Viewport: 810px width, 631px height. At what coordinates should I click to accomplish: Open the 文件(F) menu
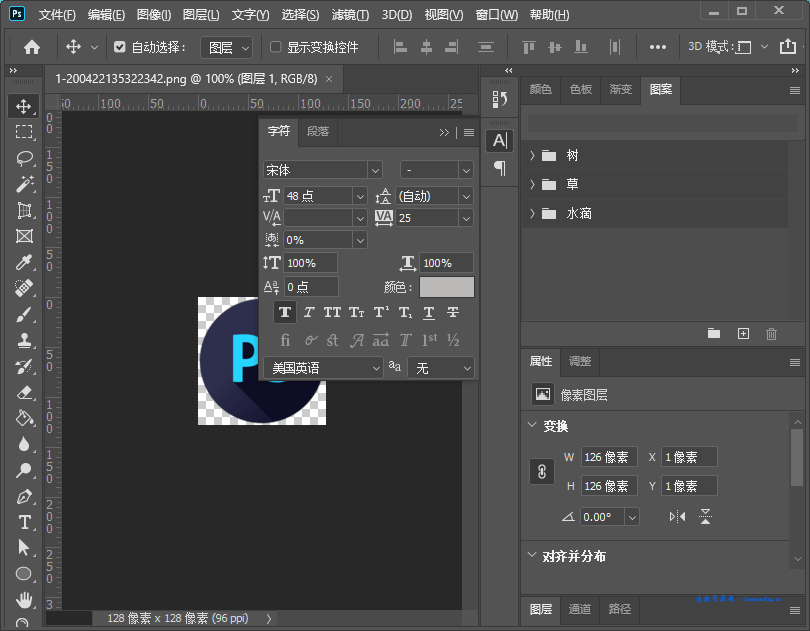click(x=57, y=14)
